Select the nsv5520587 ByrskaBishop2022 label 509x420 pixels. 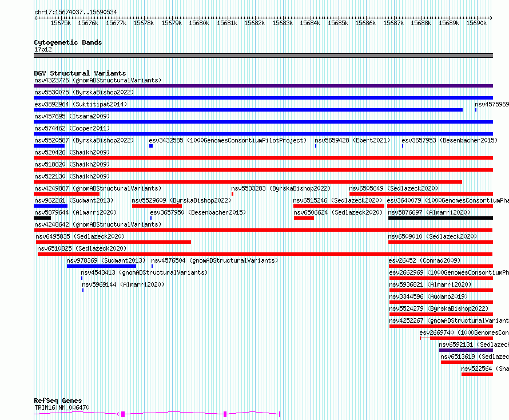coord(84,140)
